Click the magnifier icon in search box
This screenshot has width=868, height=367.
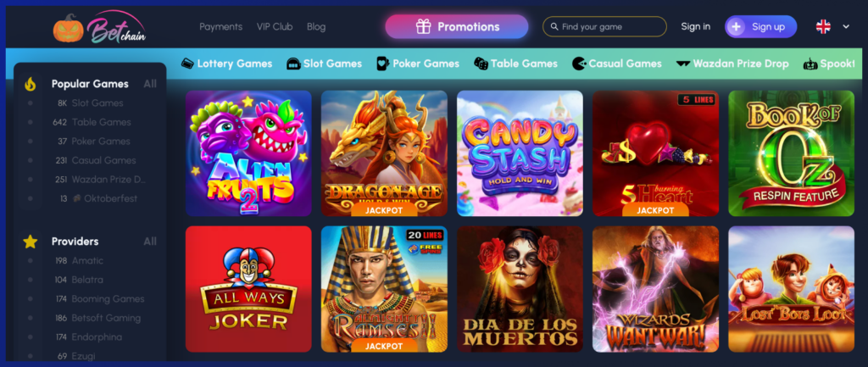pyautogui.click(x=554, y=26)
